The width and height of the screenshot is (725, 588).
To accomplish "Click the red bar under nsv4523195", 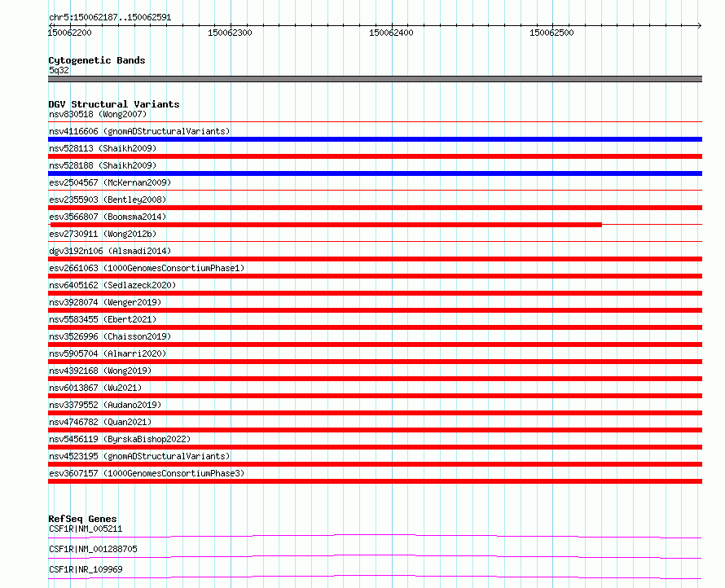I will click(x=375, y=464).
